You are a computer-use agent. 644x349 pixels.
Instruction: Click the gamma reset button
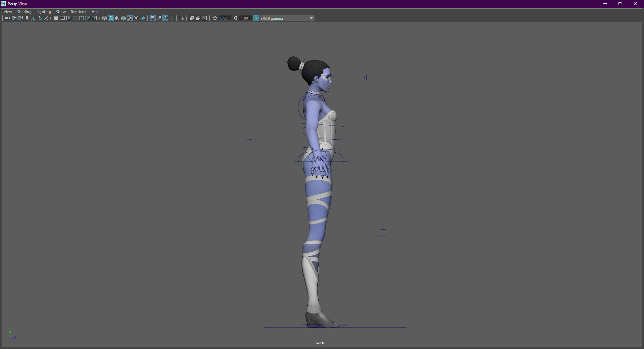coord(235,18)
